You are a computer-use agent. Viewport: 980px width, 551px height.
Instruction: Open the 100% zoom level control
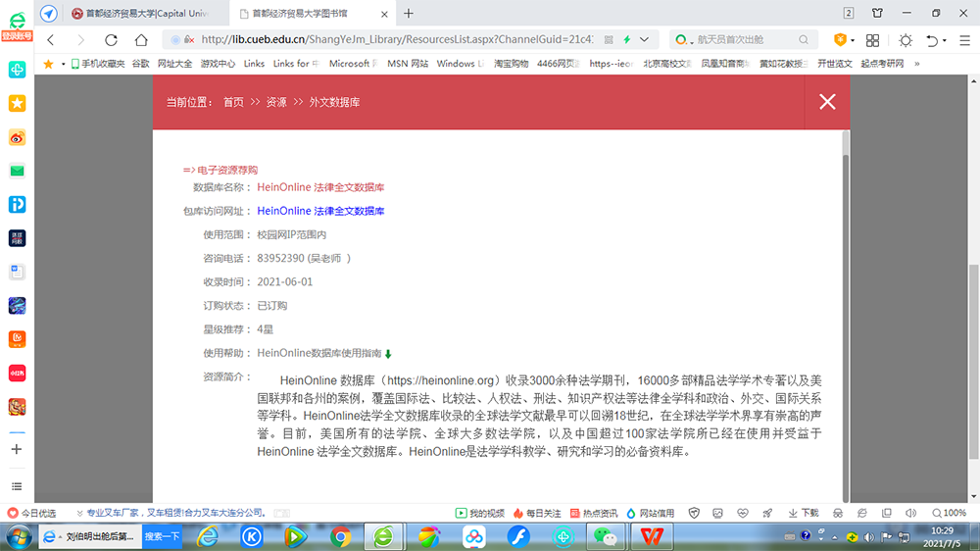pos(949,513)
